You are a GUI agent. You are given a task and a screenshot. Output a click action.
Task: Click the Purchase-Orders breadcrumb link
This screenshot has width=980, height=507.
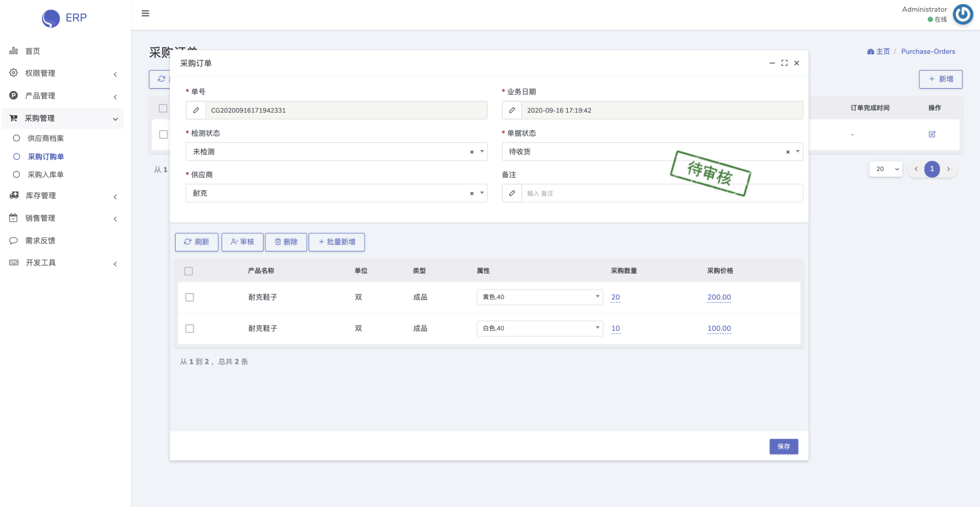coord(928,51)
